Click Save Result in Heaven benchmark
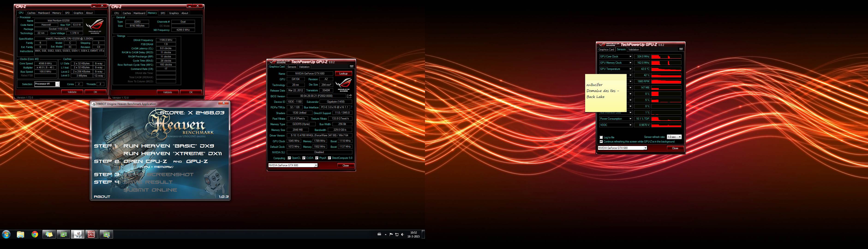868x249 pixels. (148, 182)
